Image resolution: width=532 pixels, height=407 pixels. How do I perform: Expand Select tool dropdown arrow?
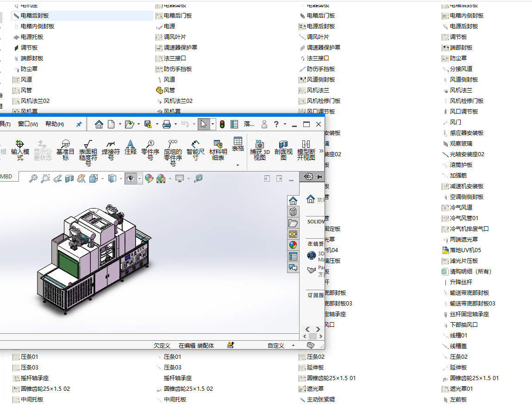click(x=213, y=124)
